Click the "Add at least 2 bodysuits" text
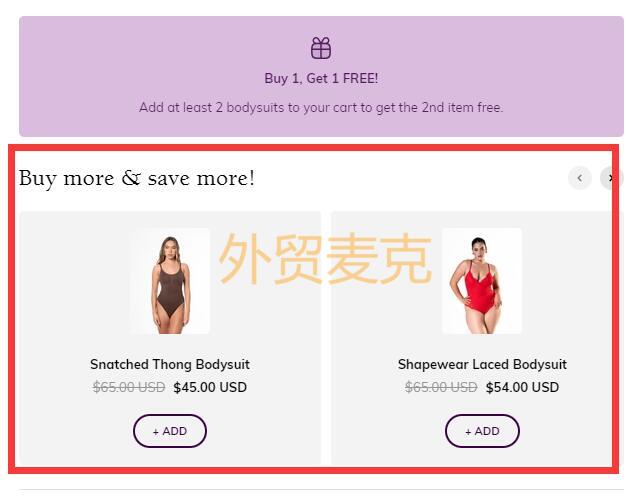Viewport: 639px width, 503px height. coord(321,107)
